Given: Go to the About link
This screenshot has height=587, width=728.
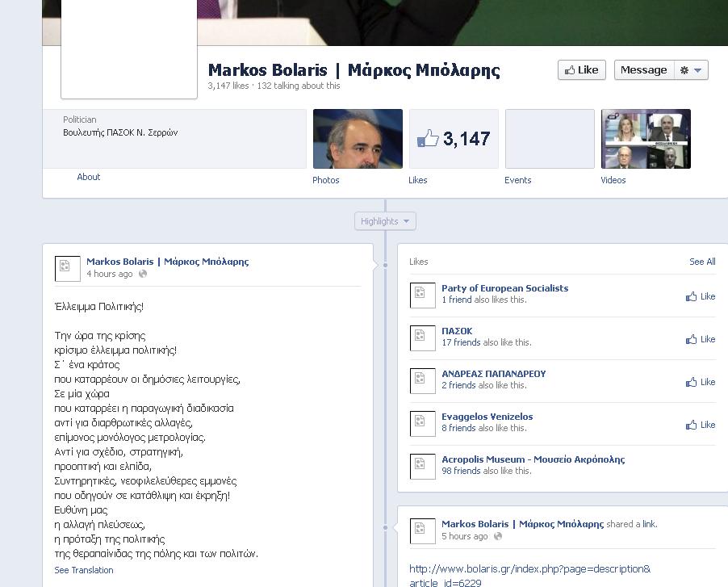Looking at the screenshot, I should pos(89,177).
